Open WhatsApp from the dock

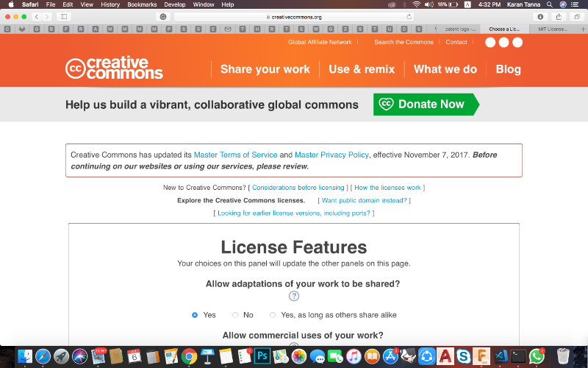(537, 356)
